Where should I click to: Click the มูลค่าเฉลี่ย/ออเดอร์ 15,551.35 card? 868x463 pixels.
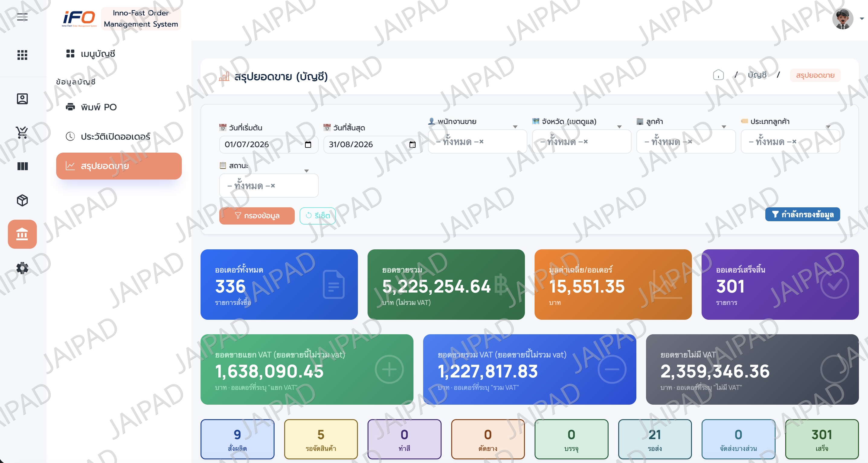613,285
